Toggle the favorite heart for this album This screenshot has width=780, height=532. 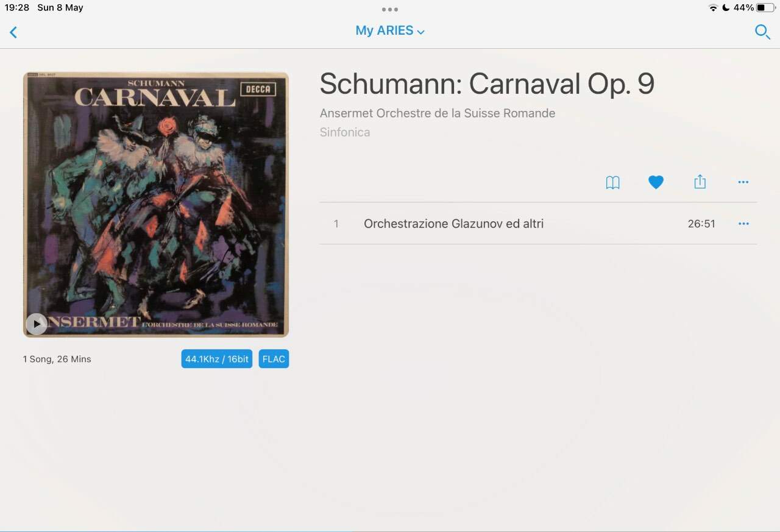[x=656, y=182]
